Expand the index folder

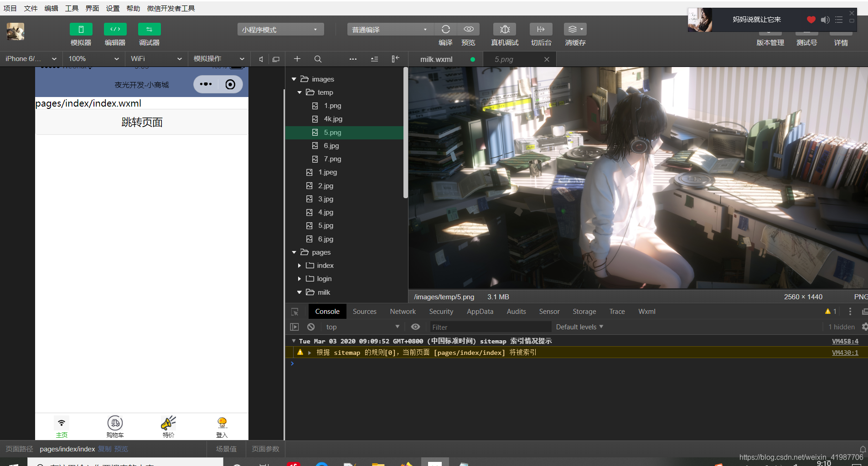[300, 266]
